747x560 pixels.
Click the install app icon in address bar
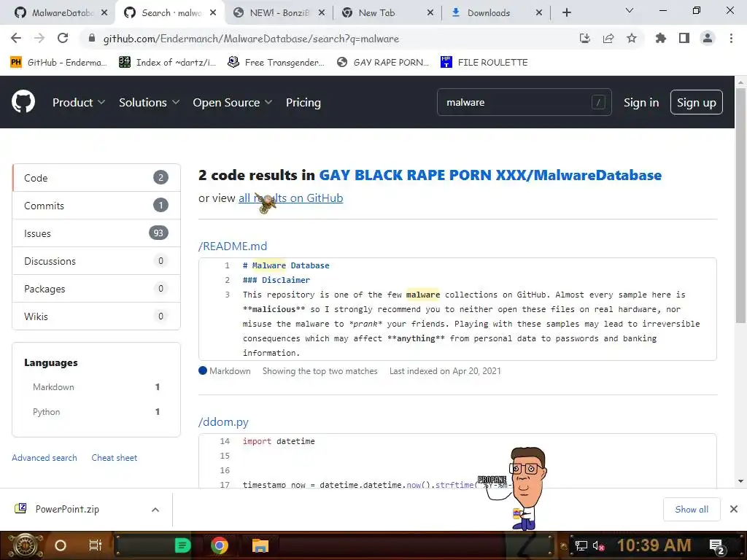[x=584, y=39]
